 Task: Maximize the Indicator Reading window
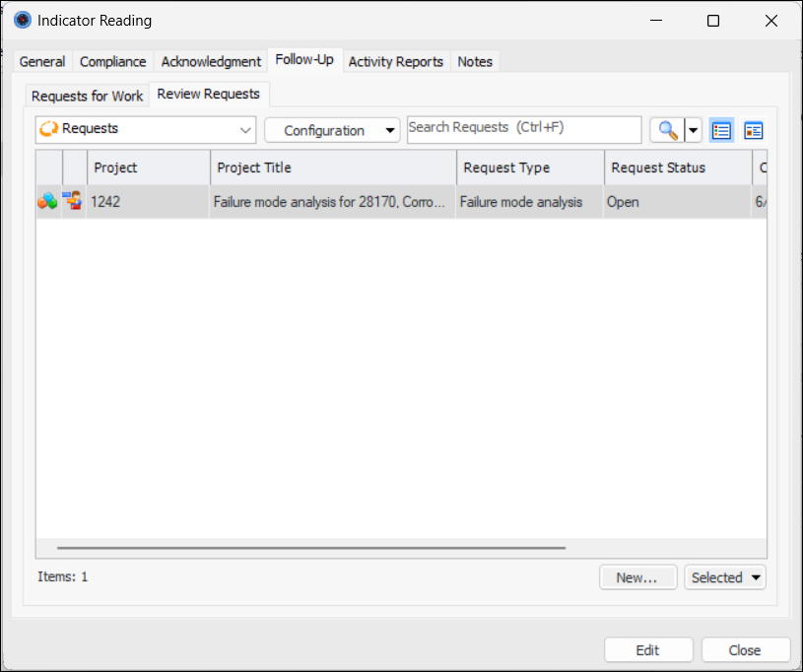713,21
